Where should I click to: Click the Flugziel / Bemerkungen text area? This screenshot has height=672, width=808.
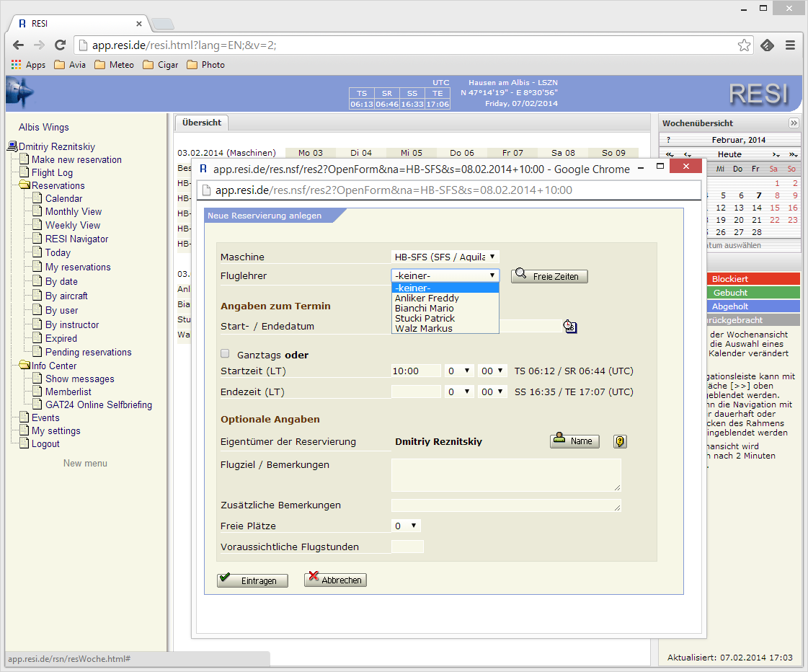point(506,474)
